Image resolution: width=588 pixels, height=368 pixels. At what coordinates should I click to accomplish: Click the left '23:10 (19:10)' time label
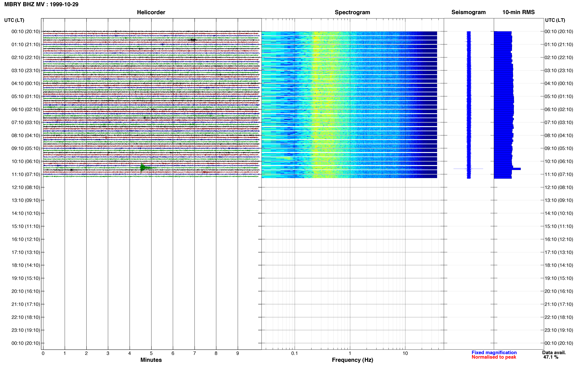26,330
